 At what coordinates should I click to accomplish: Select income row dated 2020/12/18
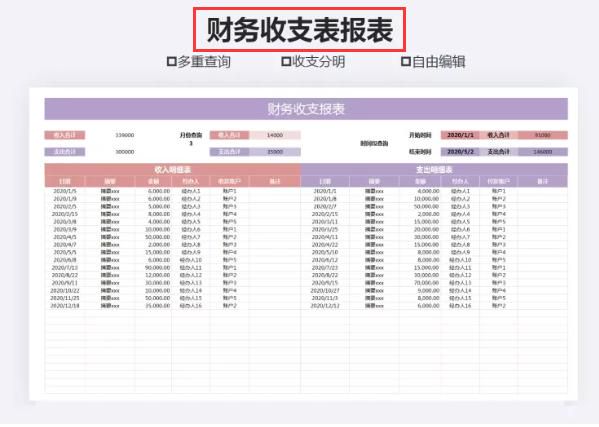(173, 306)
